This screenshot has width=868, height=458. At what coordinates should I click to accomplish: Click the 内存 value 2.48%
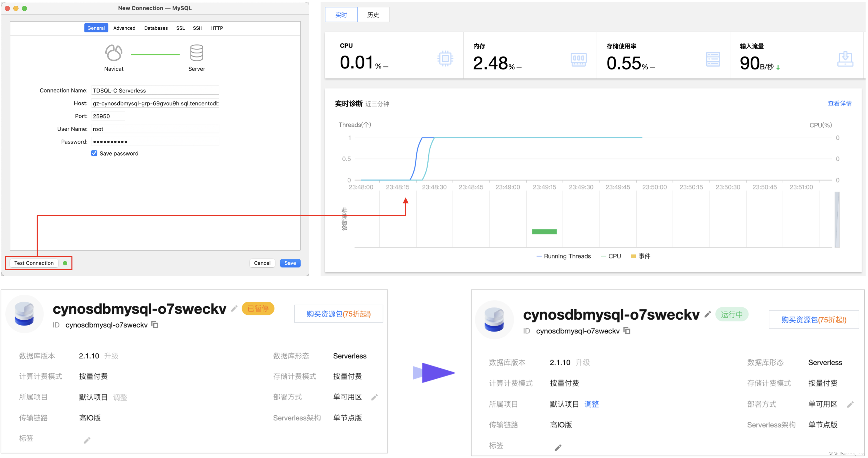pos(494,63)
